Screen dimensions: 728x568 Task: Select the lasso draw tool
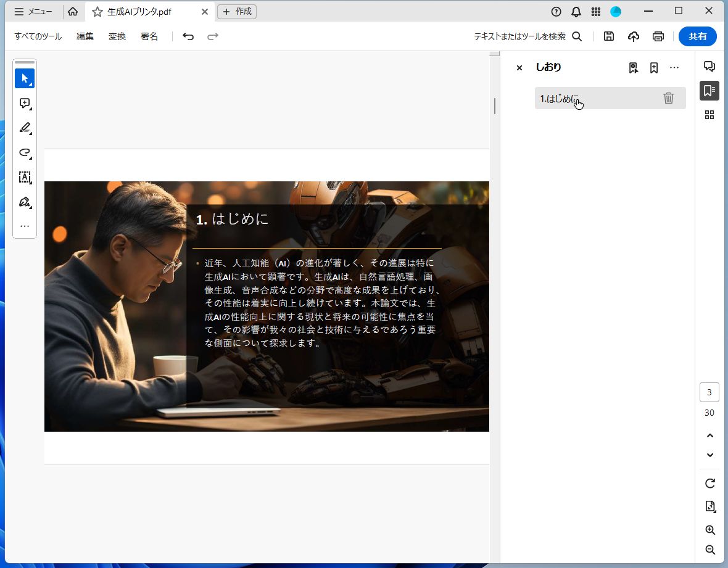click(x=25, y=153)
